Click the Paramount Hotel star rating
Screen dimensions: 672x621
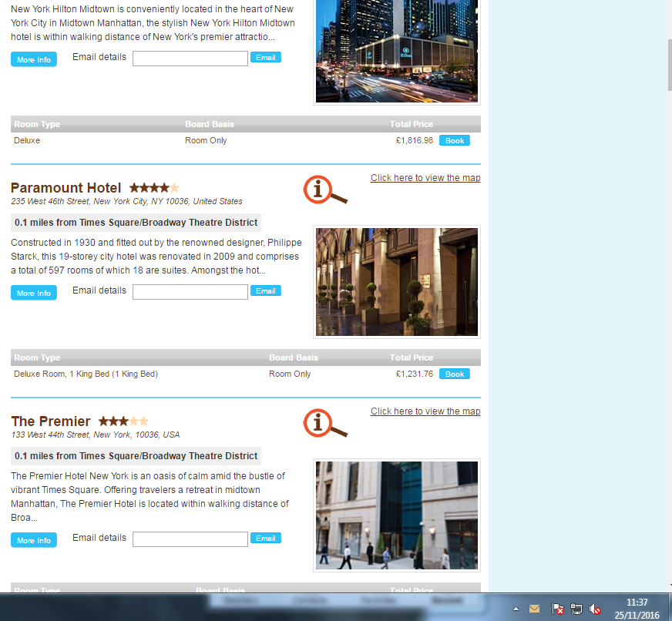coord(154,188)
